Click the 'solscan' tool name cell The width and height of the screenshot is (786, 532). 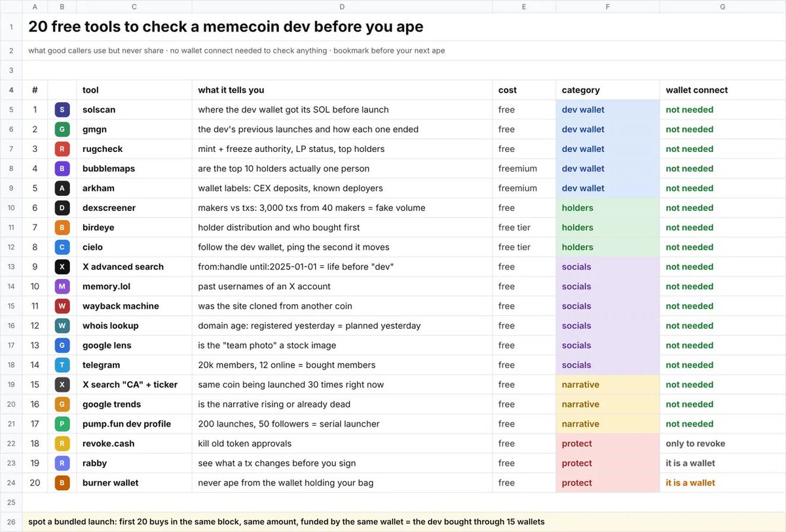(x=134, y=109)
